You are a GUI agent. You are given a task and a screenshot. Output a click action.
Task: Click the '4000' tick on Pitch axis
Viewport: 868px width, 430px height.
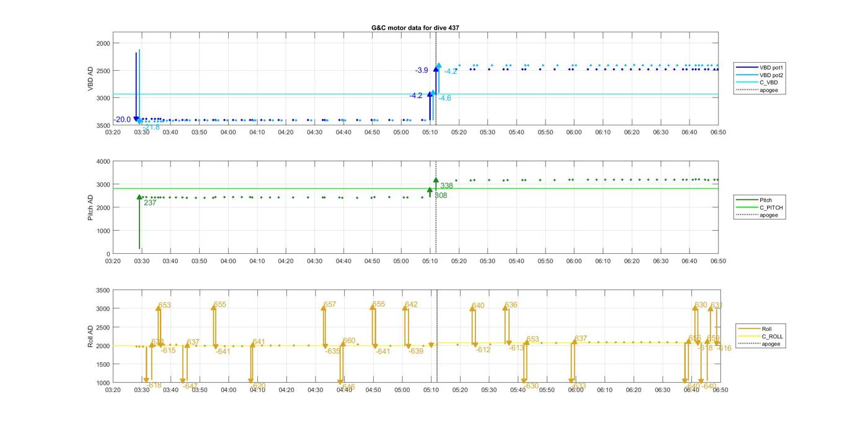coord(103,161)
